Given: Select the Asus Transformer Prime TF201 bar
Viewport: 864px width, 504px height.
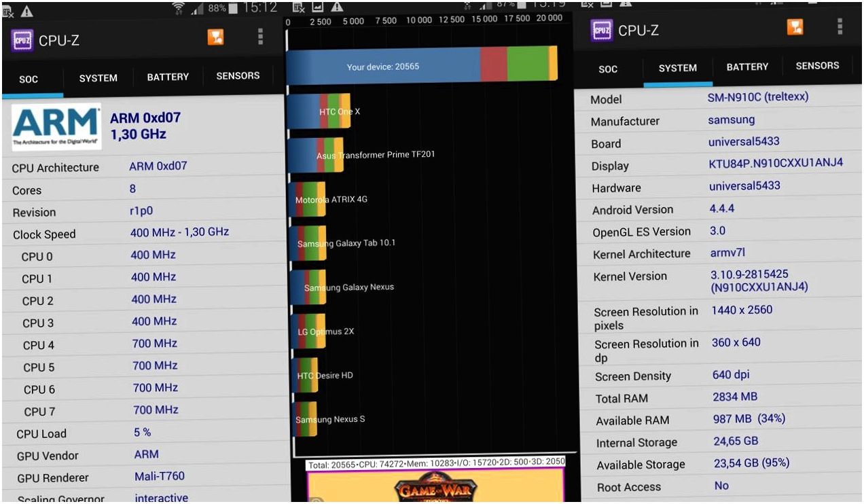Looking at the screenshot, I should [x=315, y=155].
